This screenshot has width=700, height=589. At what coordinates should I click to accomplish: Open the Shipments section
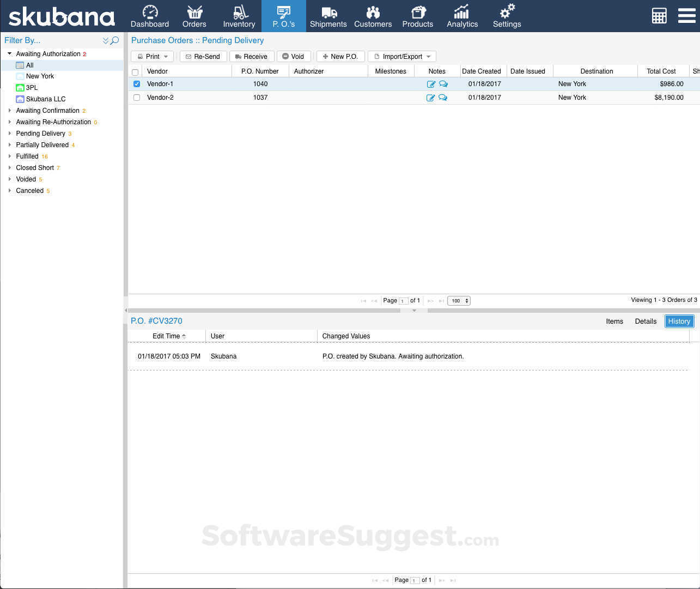pyautogui.click(x=328, y=16)
